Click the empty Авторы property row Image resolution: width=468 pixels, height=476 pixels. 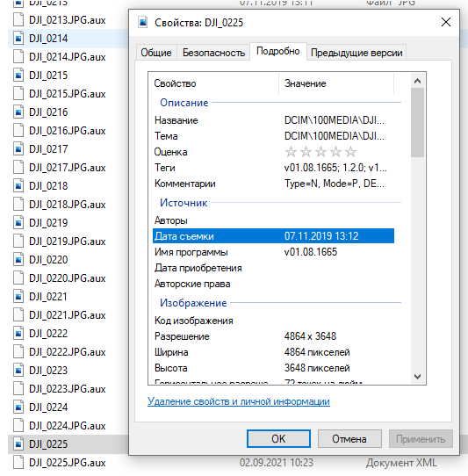[273, 220]
